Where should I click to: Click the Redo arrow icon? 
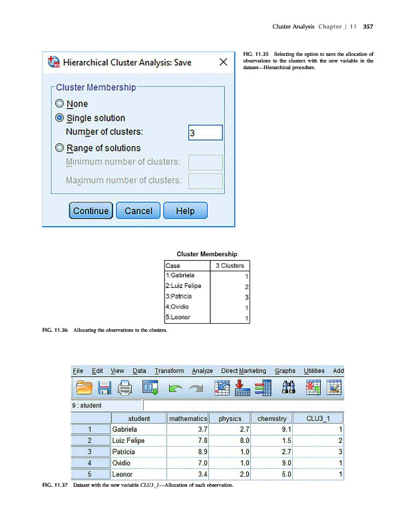tap(196, 388)
